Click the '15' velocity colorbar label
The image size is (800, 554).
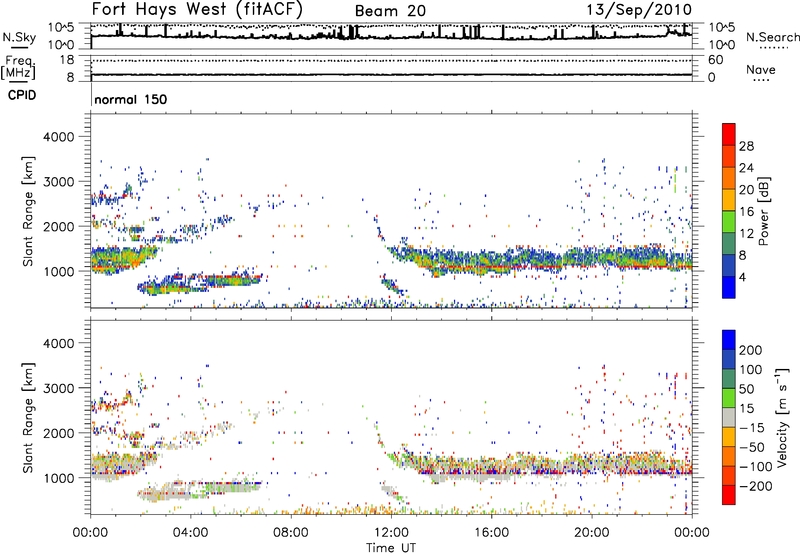[746, 409]
